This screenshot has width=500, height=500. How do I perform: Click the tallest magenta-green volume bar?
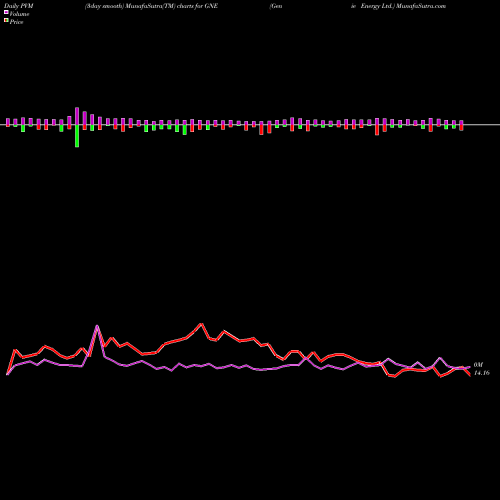(x=77, y=127)
